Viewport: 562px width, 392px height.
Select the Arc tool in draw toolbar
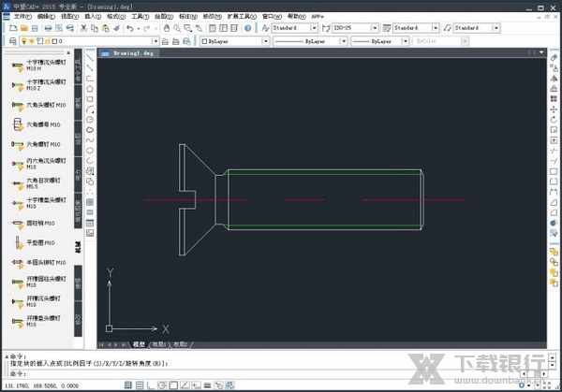[x=90, y=109]
